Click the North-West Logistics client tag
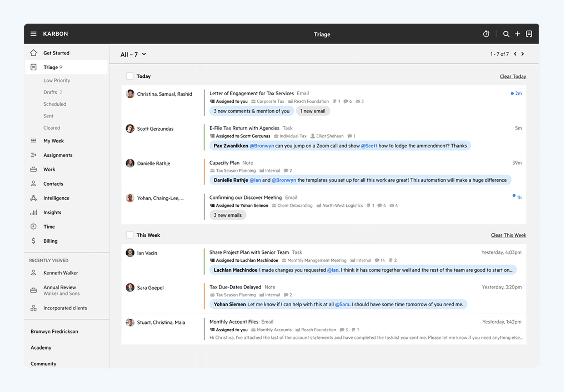Viewport: 564px width, 392px height. tap(340, 205)
